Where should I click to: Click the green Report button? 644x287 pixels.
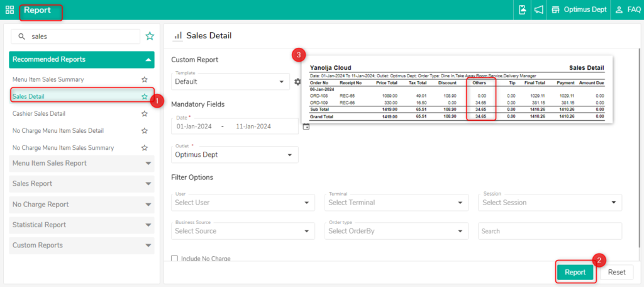[x=576, y=272]
